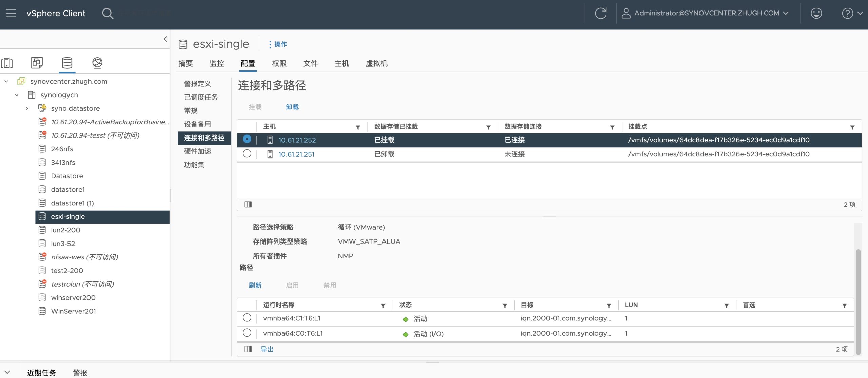Screen dimensions: 868x378
Task: Open 硬件加速 configuration section
Action: pos(197,151)
